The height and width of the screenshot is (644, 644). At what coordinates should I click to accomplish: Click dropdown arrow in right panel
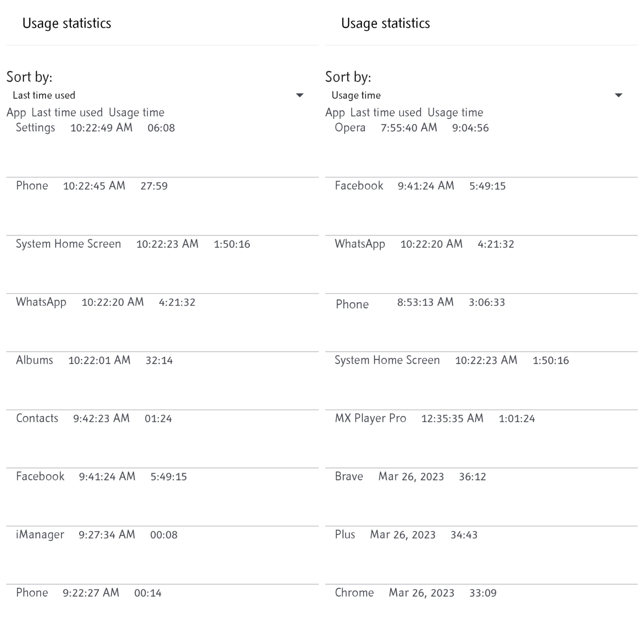tap(618, 95)
